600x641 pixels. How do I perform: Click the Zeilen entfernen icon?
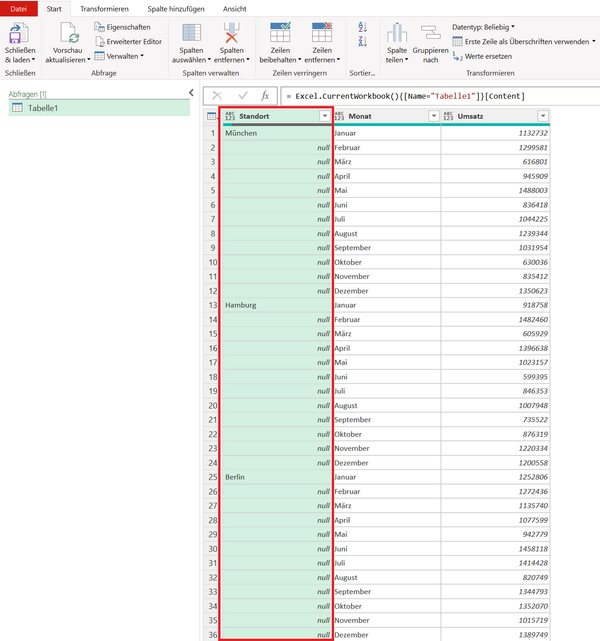click(x=322, y=32)
